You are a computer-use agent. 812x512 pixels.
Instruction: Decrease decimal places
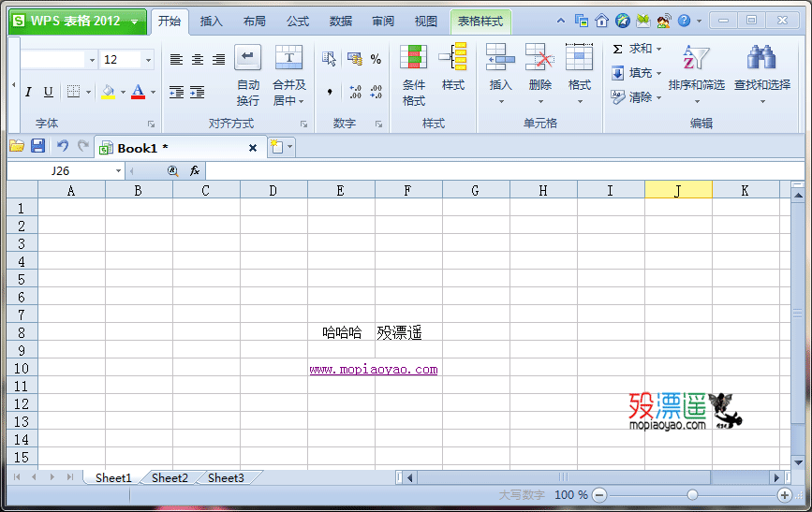[x=376, y=92]
